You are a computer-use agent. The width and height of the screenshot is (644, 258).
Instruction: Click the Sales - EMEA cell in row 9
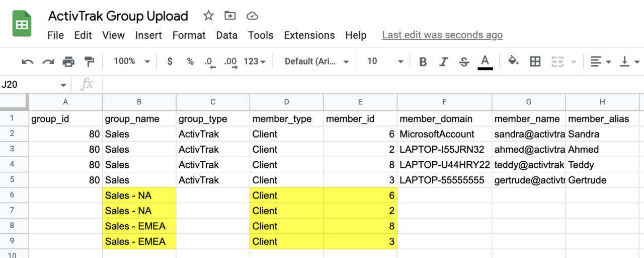139,241
